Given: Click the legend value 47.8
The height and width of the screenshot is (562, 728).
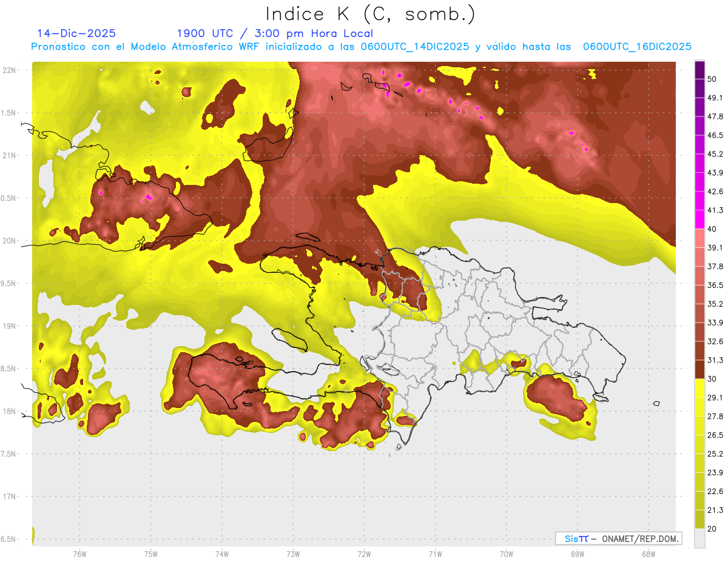Looking at the screenshot, I should coord(715,116).
